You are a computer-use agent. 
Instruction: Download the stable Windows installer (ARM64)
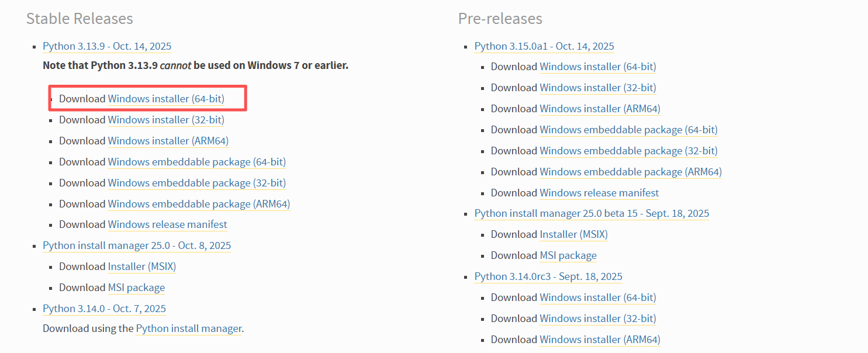coord(168,141)
